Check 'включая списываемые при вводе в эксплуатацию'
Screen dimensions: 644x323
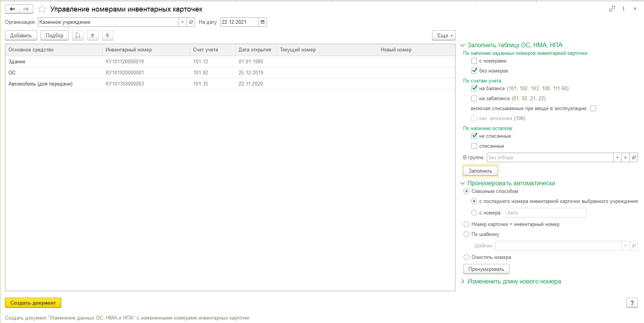pos(593,109)
